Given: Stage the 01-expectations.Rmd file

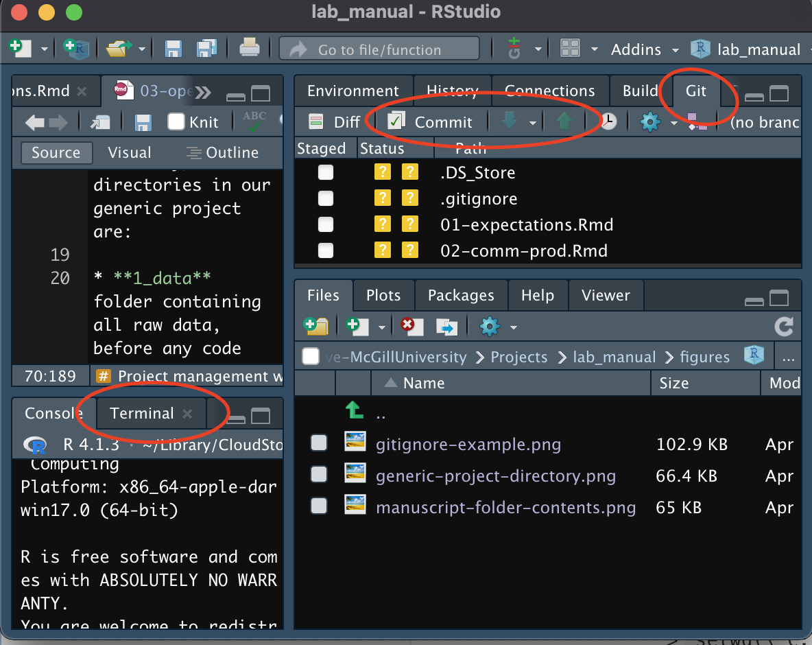Looking at the screenshot, I should coord(326,224).
